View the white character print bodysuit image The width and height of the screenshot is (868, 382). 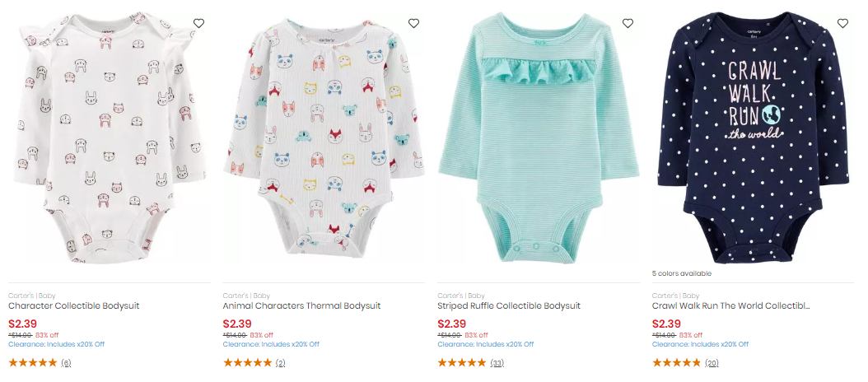coord(110,137)
